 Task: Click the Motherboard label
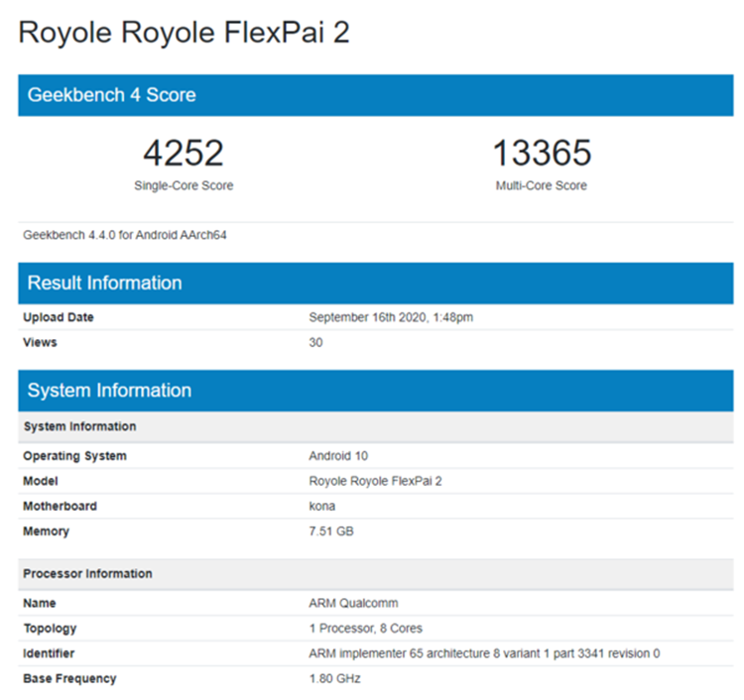coord(61,507)
